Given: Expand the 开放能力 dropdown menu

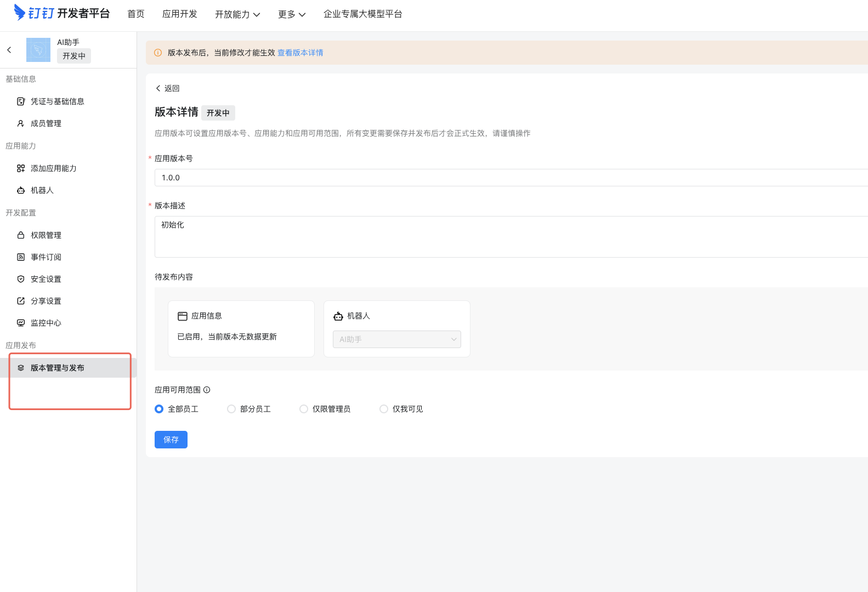Looking at the screenshot, I should [237, 14].
